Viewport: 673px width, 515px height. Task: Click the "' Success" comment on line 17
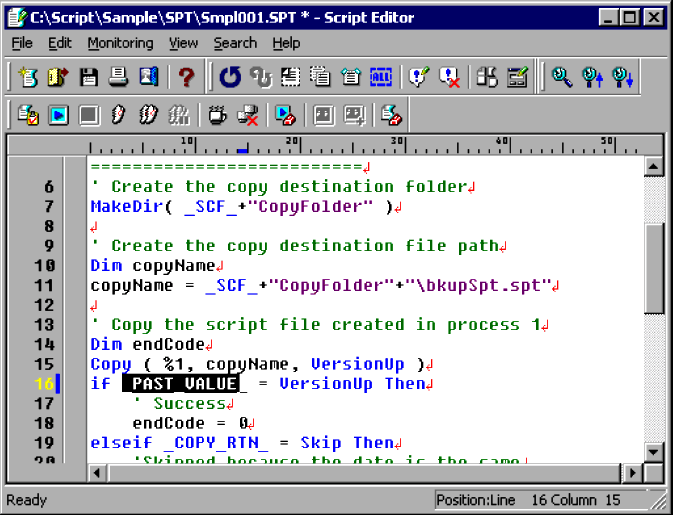tap(179, 403)
